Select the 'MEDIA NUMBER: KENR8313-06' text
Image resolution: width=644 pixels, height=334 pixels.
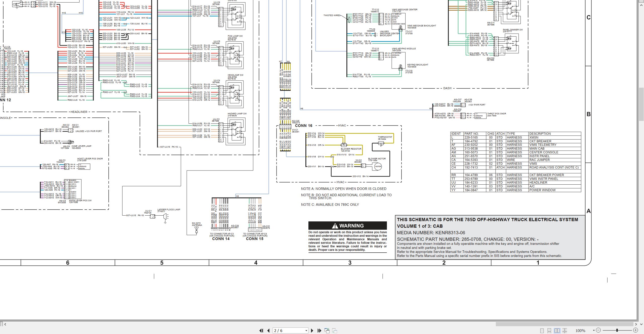(x=431, y=233)
